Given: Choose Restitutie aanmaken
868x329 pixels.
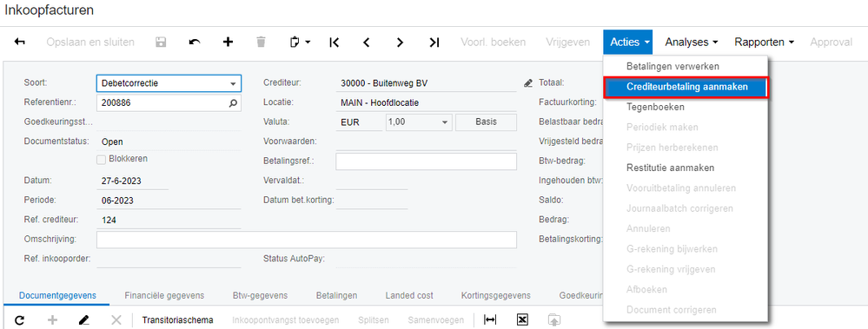Looking at the screenshot, I should pos(671,168).
